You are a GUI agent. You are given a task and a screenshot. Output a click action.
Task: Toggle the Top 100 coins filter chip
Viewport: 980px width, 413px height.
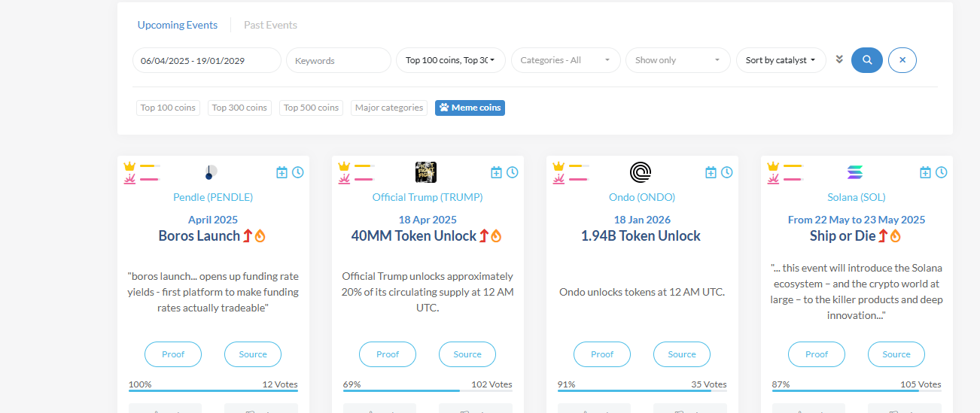pos(168,108)
